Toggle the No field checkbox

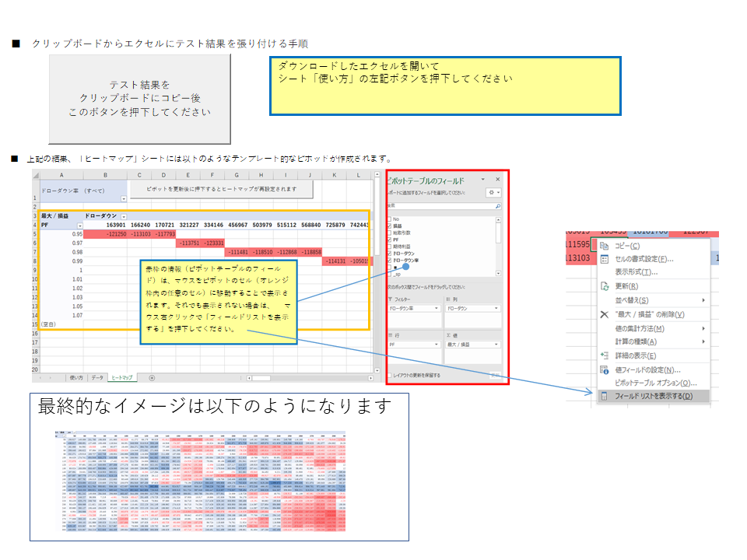click(389, 219)
